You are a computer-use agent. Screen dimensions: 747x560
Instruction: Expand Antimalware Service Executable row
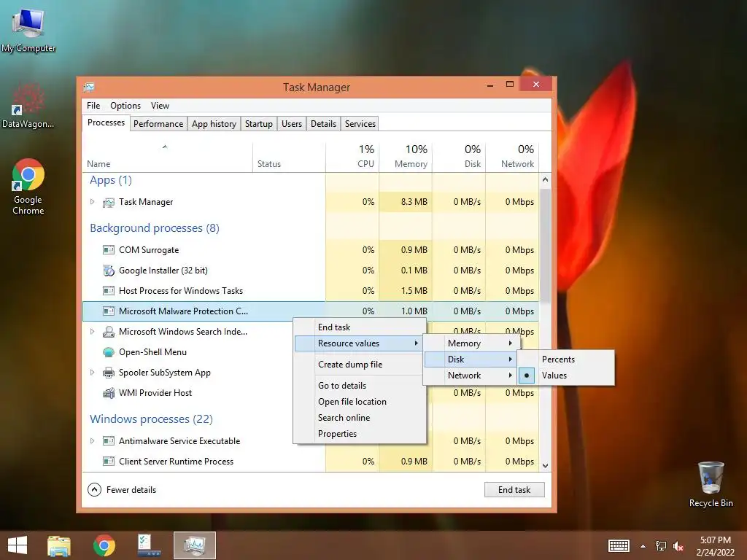tap(93, 441)
